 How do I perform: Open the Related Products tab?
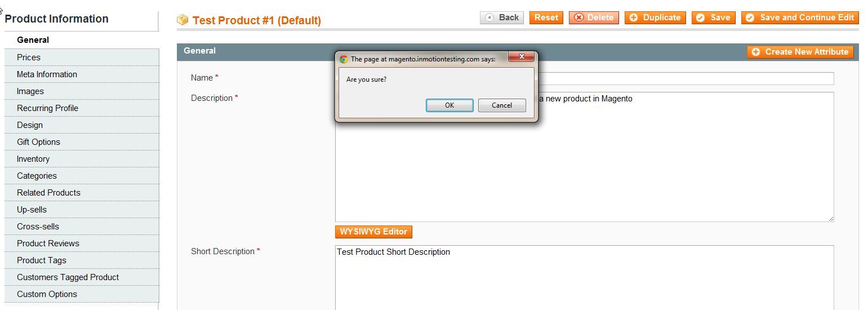pyautogui.click(x=82, y=193)
